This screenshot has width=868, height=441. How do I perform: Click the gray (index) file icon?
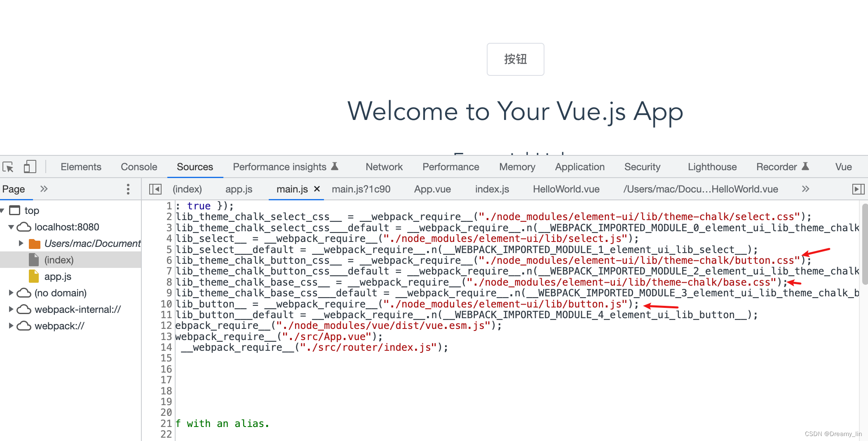click(x=34, y=260)
